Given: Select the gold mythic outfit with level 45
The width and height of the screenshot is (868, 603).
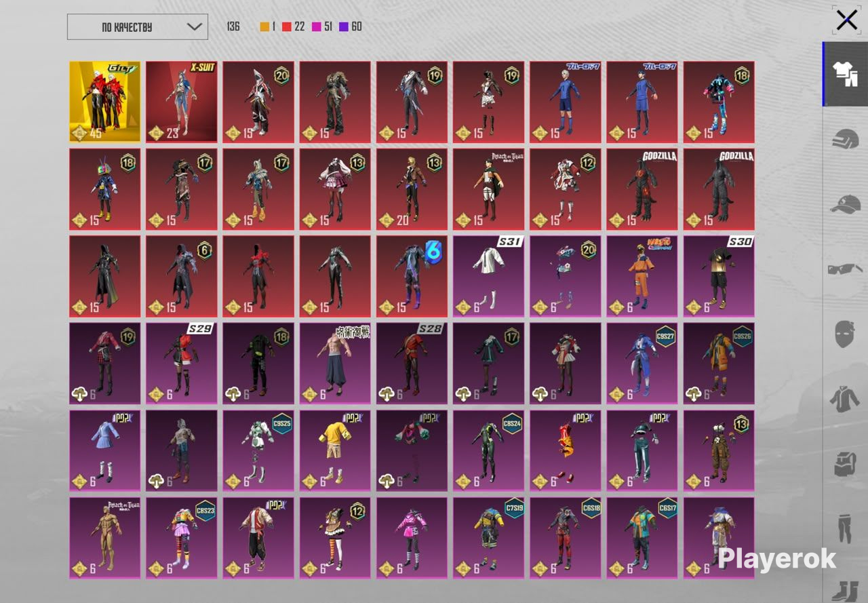Looking at the screenshot, I should point(105,102).
